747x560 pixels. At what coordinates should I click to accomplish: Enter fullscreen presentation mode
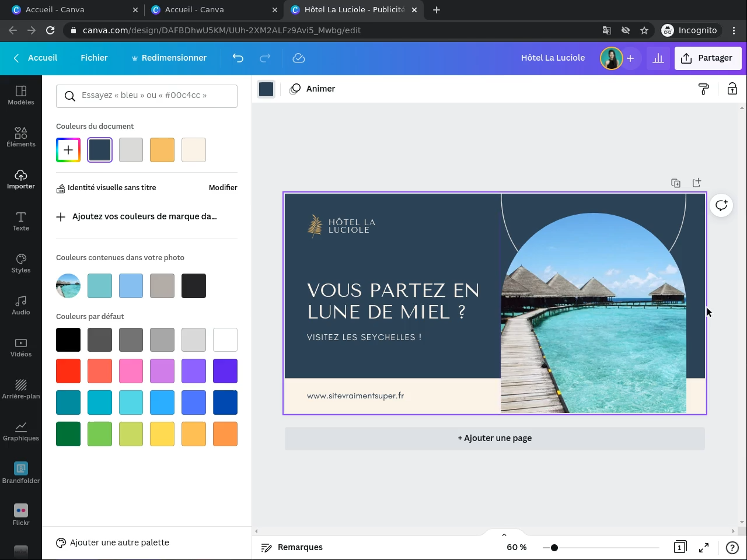tap(704, 547)
